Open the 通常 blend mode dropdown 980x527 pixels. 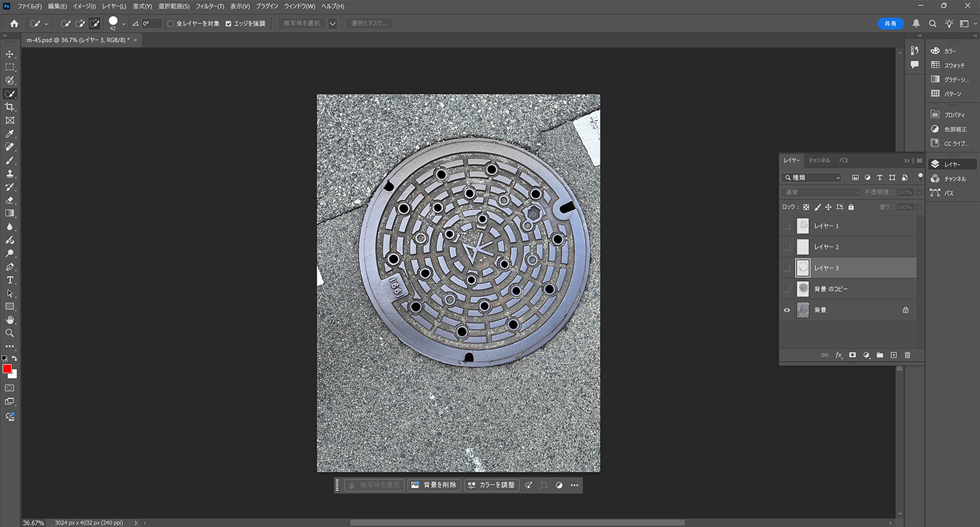821,192
